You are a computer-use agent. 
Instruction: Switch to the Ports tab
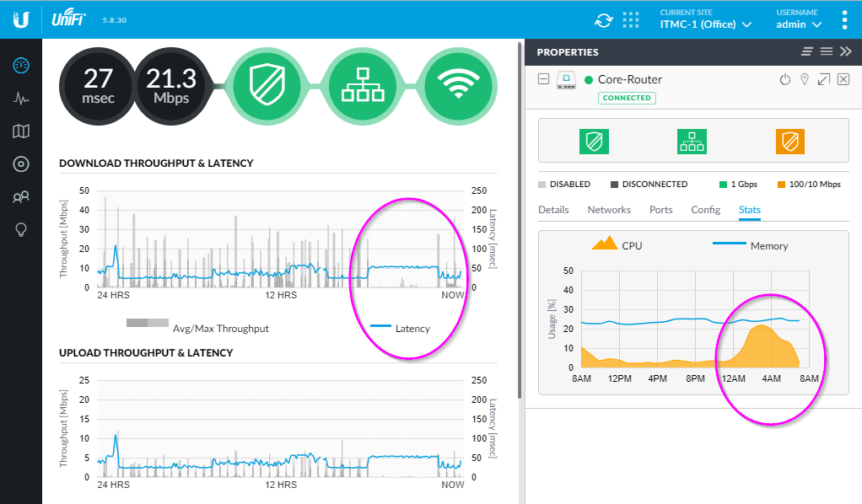(660, 210)
